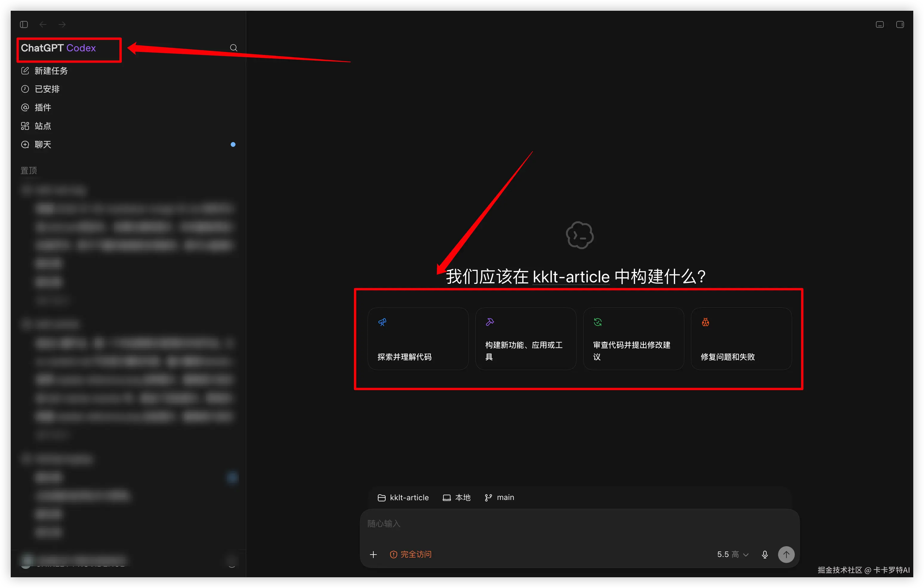
Task: Open the 已安排 section
Action: pos(128,89)
